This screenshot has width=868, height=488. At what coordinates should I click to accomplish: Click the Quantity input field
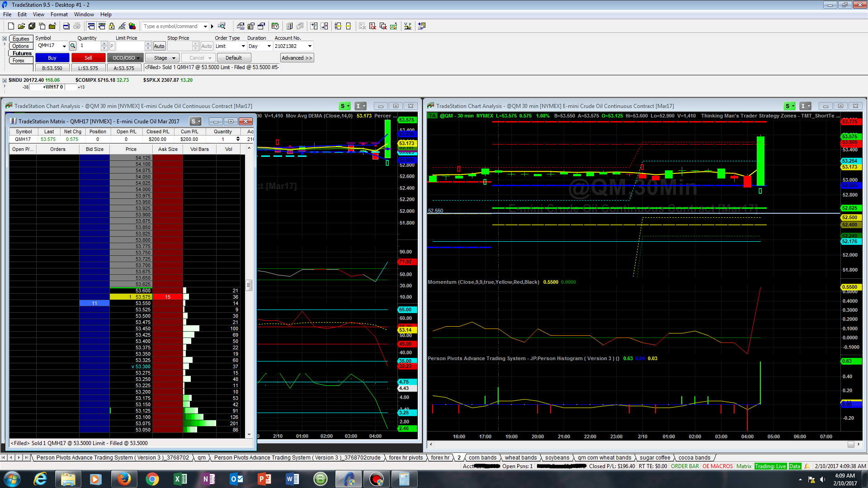pos(90,46)
